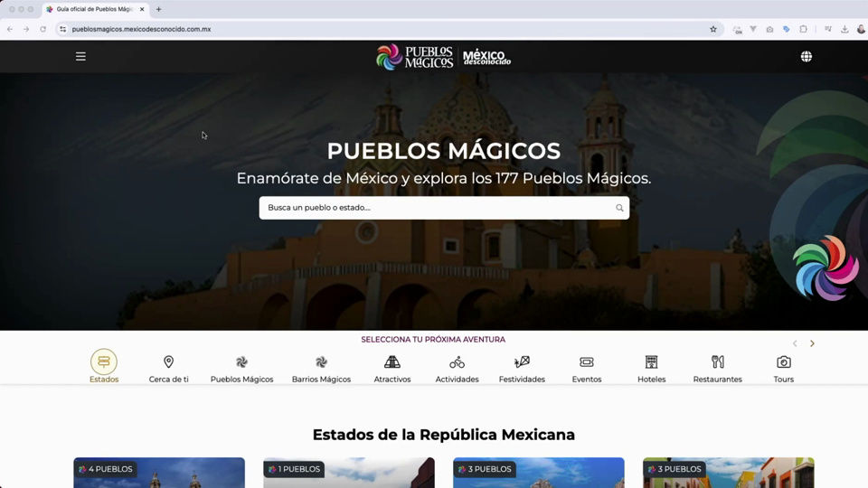Bookmark this page with the star icon
The height and width of the screenshot is (488, 868).
coord(712,29)
